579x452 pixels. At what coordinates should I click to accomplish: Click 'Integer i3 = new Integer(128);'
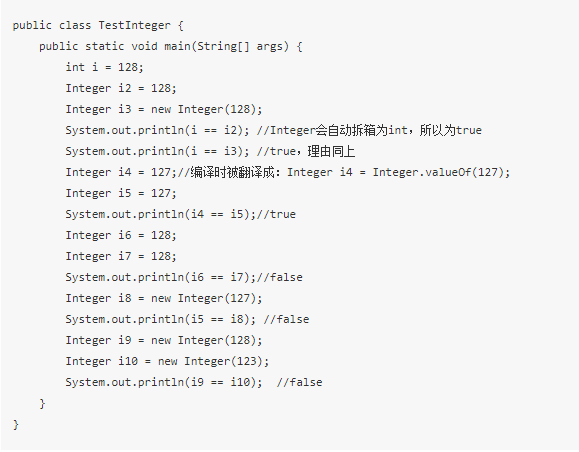click(x=164, y=109)
